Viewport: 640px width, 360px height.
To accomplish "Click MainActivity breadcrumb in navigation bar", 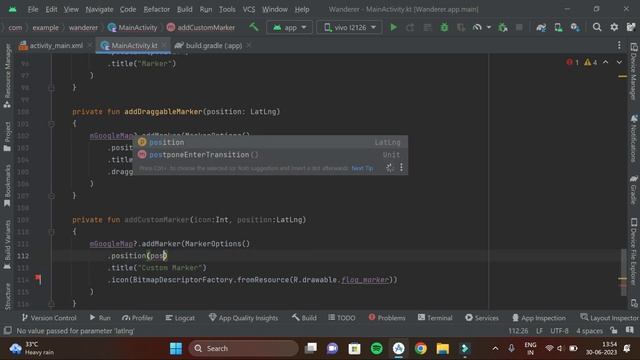I will point(133,27).
